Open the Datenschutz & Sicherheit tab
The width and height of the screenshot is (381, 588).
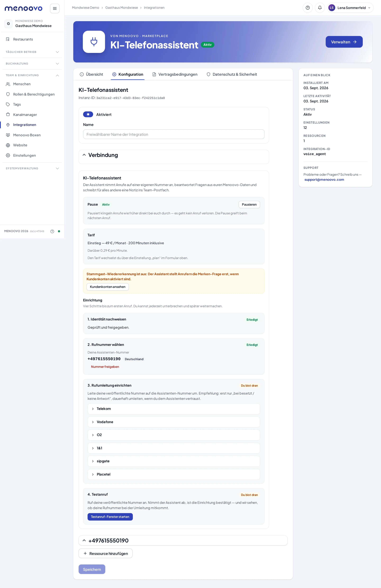[232, 74]
